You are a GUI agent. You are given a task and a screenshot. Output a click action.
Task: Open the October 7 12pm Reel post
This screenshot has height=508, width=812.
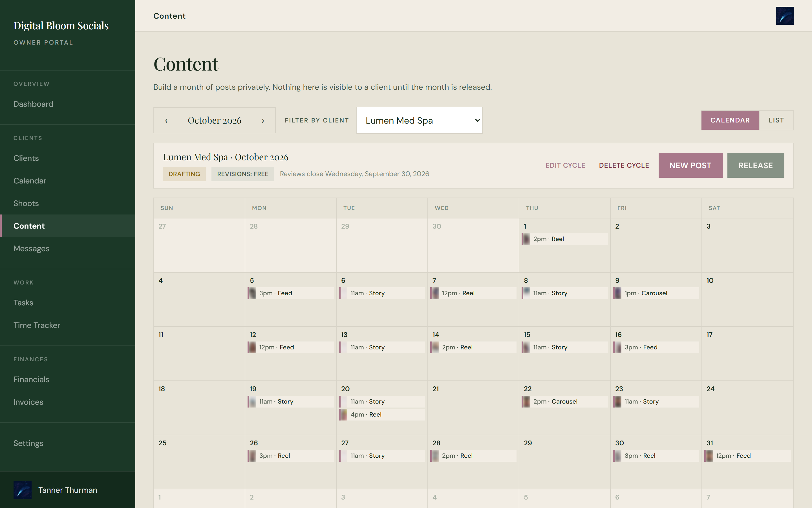click(x=473, y=293)
